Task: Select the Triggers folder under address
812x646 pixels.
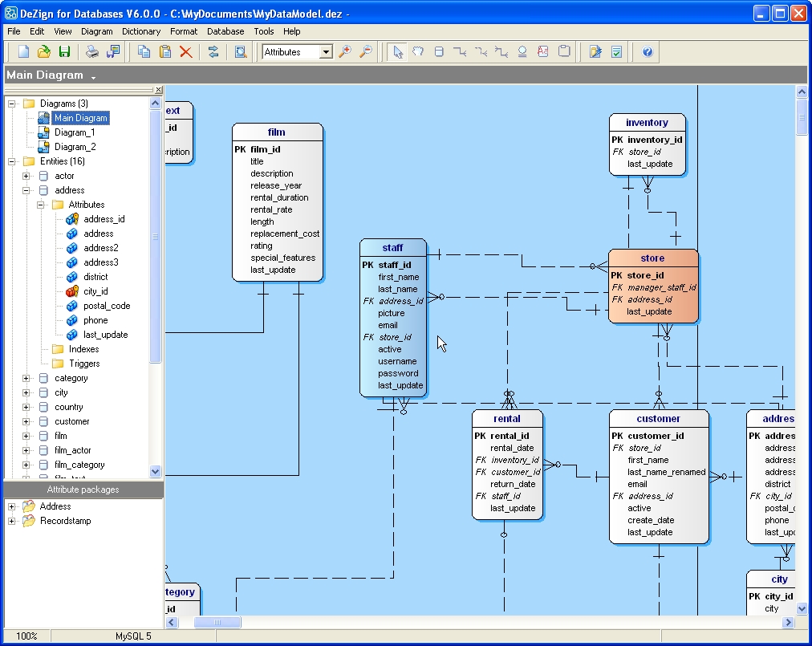Action: (84, 364)
